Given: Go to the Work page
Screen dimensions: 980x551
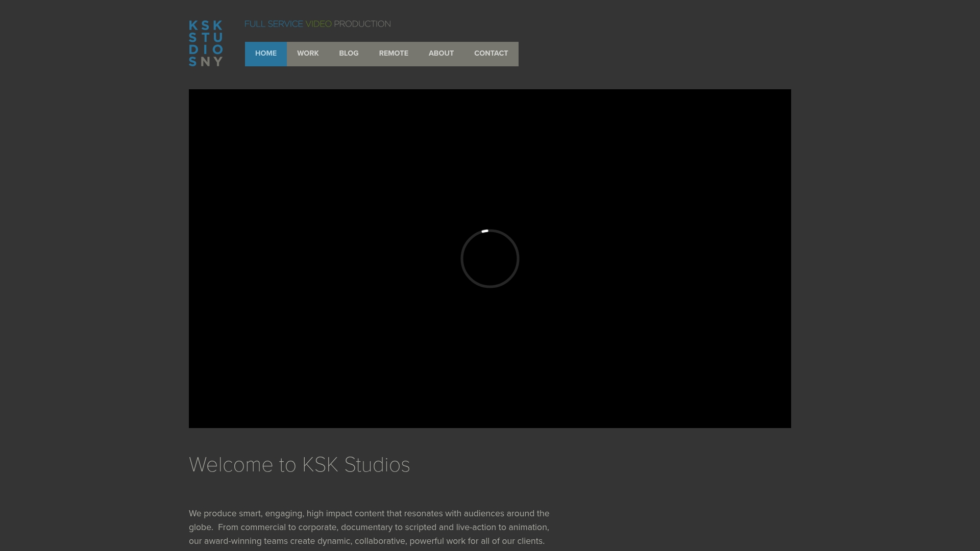Looking at the screenshot, I should 308,54.
